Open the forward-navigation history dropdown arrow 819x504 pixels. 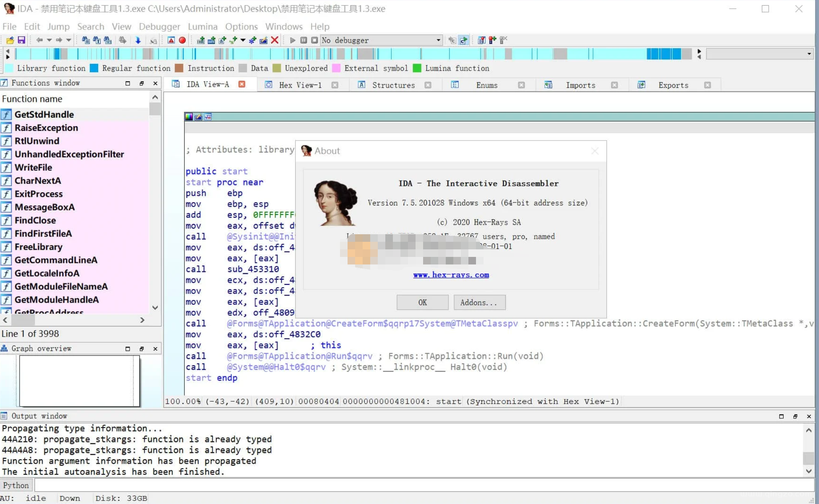(69, 40)
